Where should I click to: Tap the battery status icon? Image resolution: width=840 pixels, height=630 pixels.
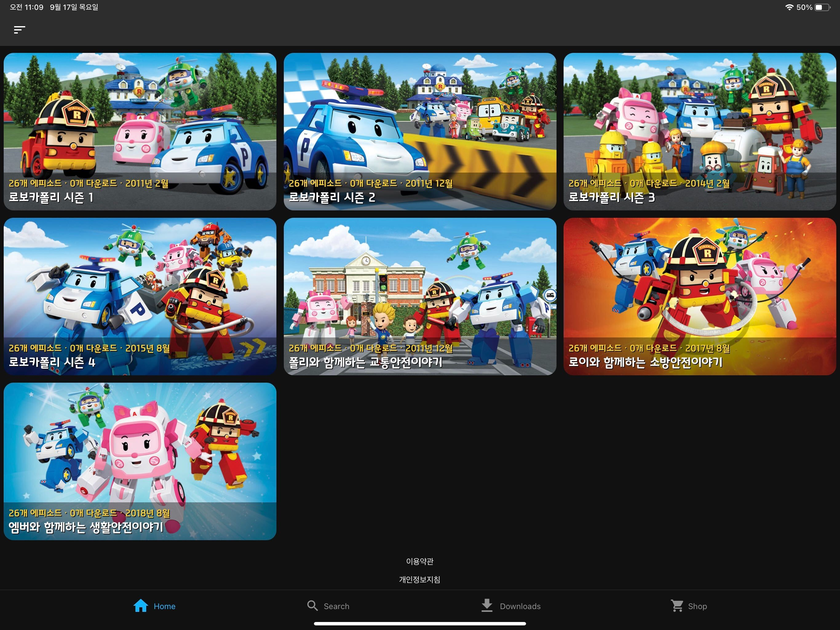[x=822, y=7]
